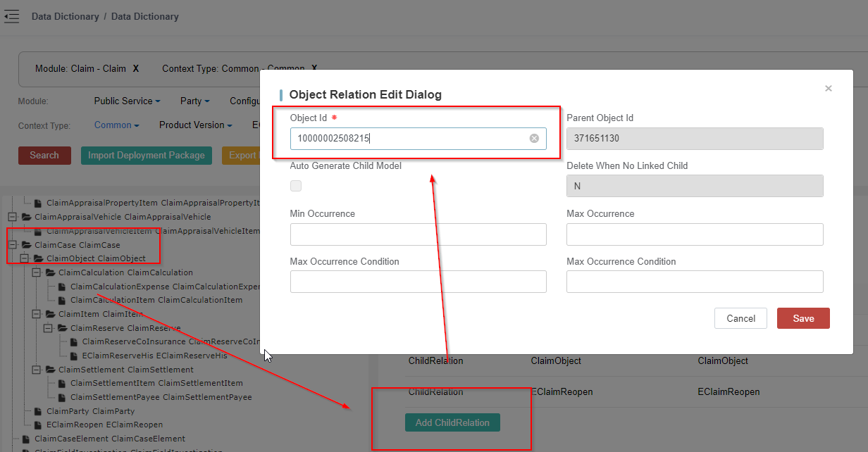This screenshot has width=868, height=452.
Task: Collapse the ClaimAppraisalVehicle tree node
Action: coord(12,217)
